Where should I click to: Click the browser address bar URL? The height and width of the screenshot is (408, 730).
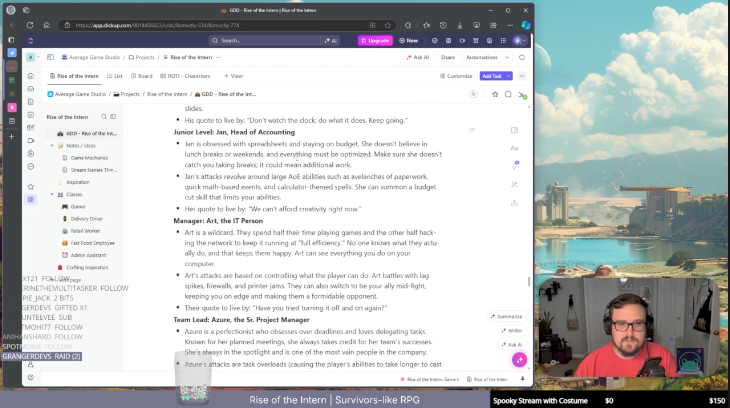[157, 25]
